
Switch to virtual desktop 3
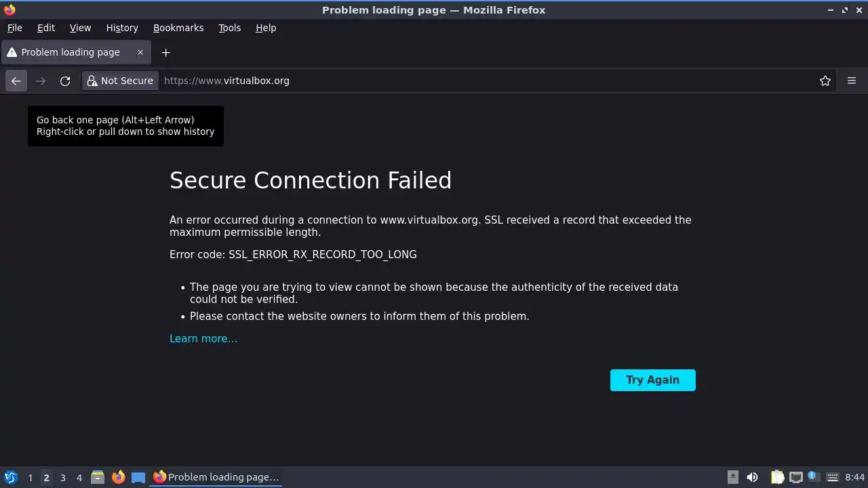(x=62, y=478)
